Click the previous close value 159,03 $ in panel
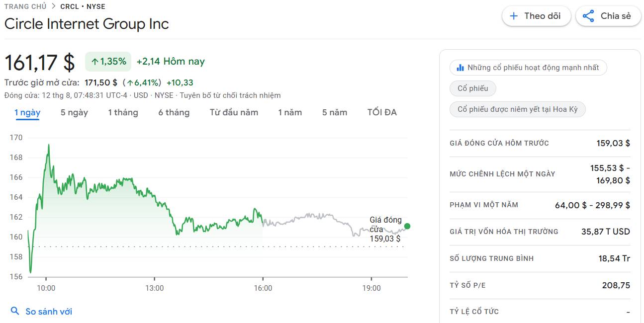Screen dimensions: 644x323 pyautogui.click(x=613, y=143)
